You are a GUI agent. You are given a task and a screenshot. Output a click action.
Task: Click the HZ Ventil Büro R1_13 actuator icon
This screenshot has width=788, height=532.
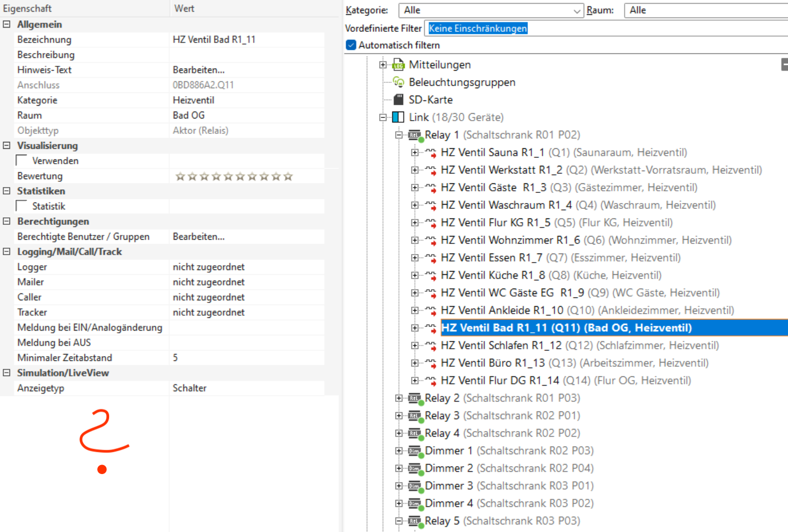pos(431,364)
